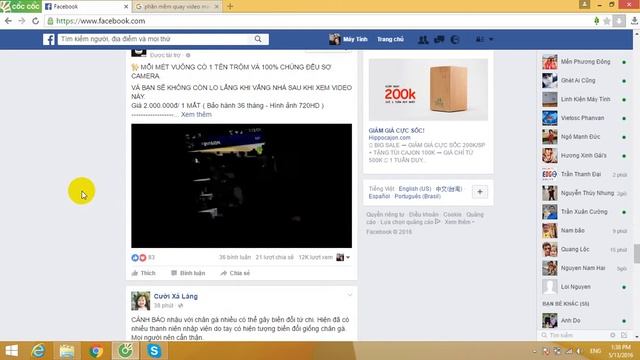Open File Explorer from taskbar
640x360 pixels.
coord(67,351)
